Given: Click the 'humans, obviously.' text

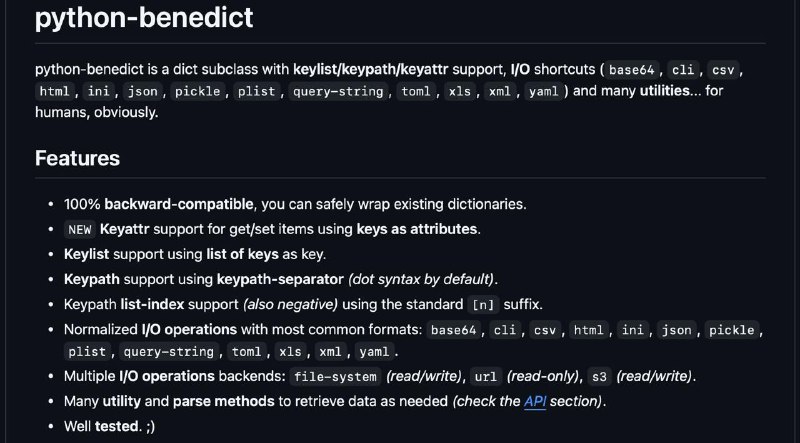Looking at the screenshot, I should point(96,112).
